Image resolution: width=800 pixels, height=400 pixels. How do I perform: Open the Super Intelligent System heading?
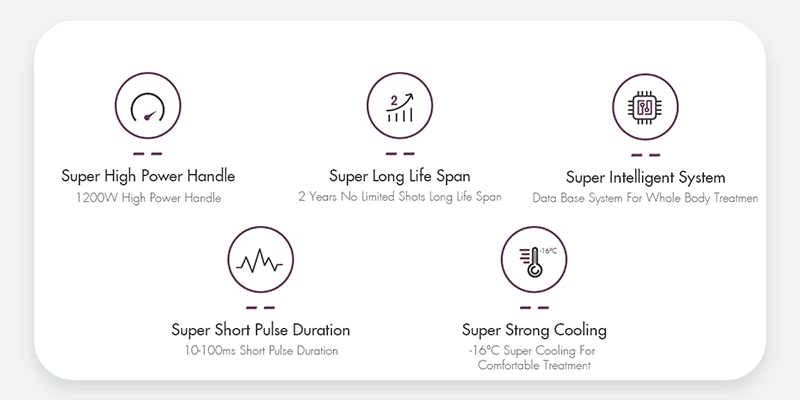[x=645, y=178]
